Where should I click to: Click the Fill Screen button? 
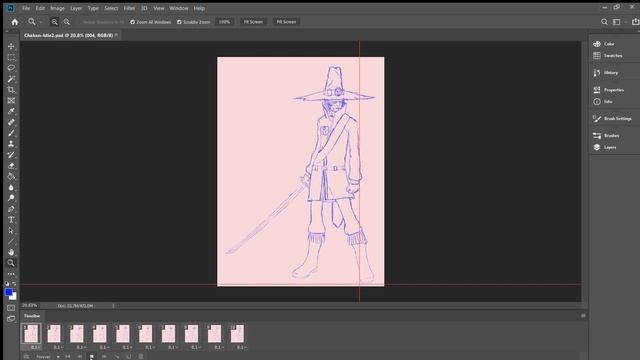tap(286, 22)
